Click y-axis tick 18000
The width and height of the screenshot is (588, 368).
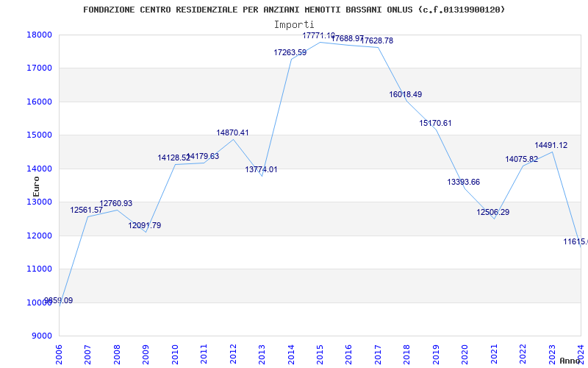39,35
